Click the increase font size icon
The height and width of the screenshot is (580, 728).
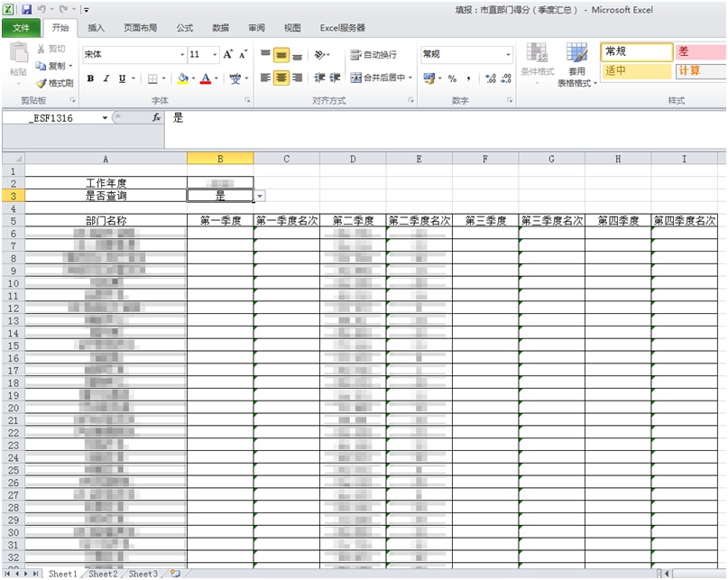point(228,55)
